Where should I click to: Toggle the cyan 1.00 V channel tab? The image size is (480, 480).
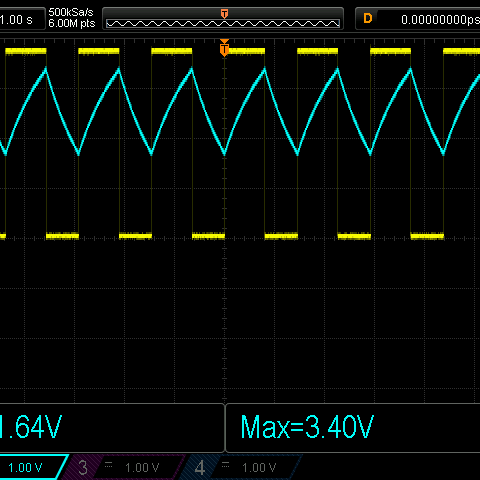pyautogui.click(x=33, y=467)
